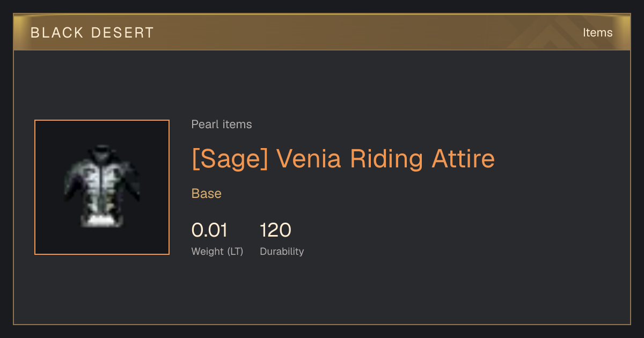
Task: Open the Pearl items category label
Action: [222, 124]
